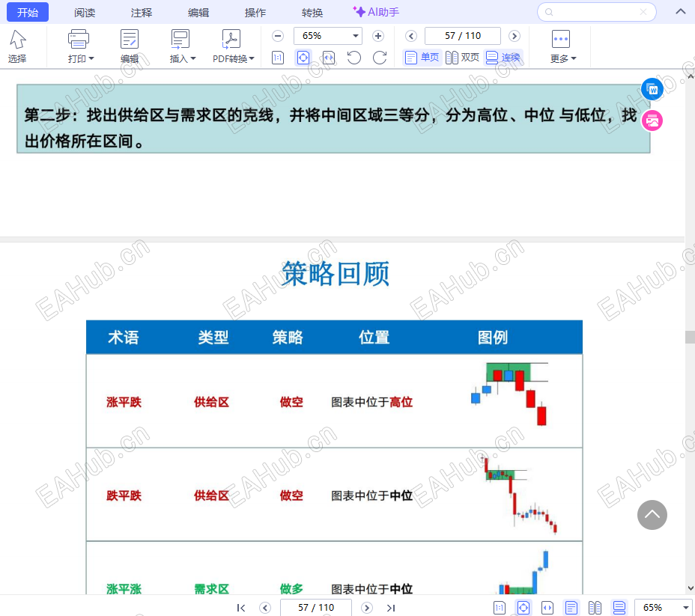695x616 pixels.
Task: Jump to the first page in the status bar
Action: [241, 608]
